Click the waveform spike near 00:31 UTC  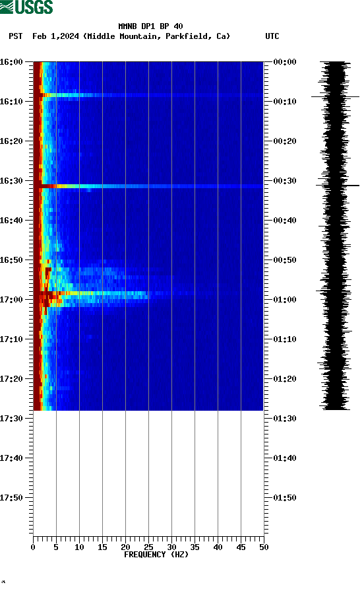coord(338,186)
